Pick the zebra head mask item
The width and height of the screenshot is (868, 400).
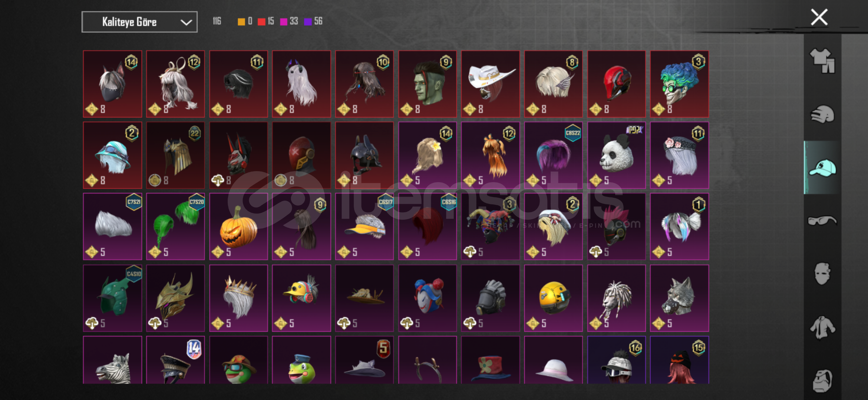click(112, 360)
